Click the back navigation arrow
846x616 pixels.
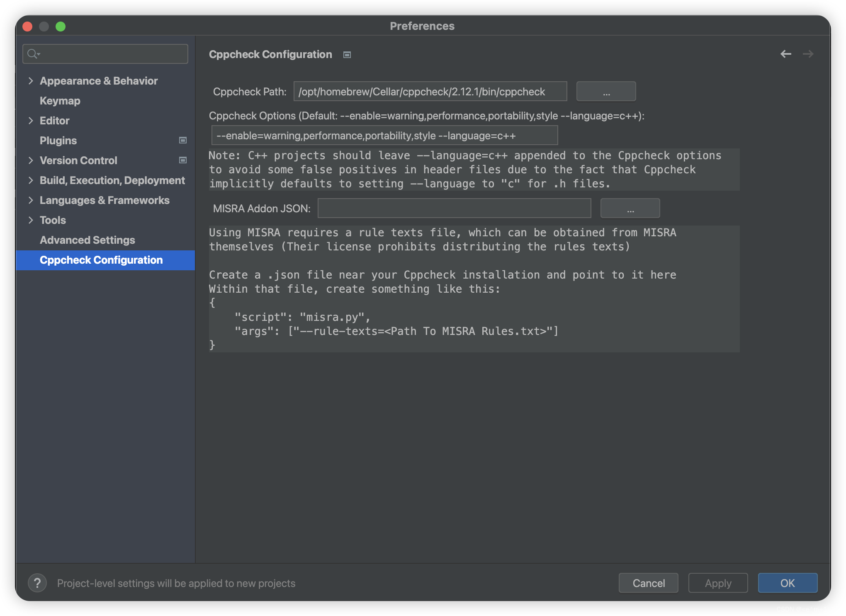pyautogui.click(x=786, y=54)
